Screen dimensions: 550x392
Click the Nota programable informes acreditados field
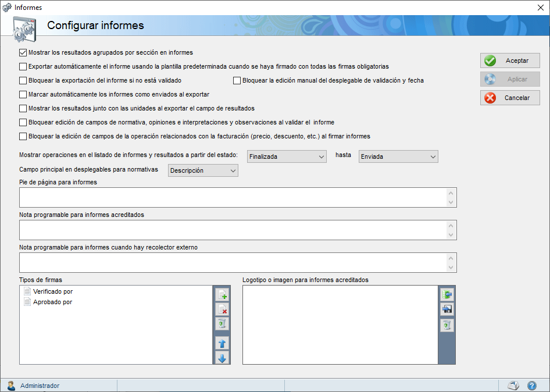pos(233,230)
